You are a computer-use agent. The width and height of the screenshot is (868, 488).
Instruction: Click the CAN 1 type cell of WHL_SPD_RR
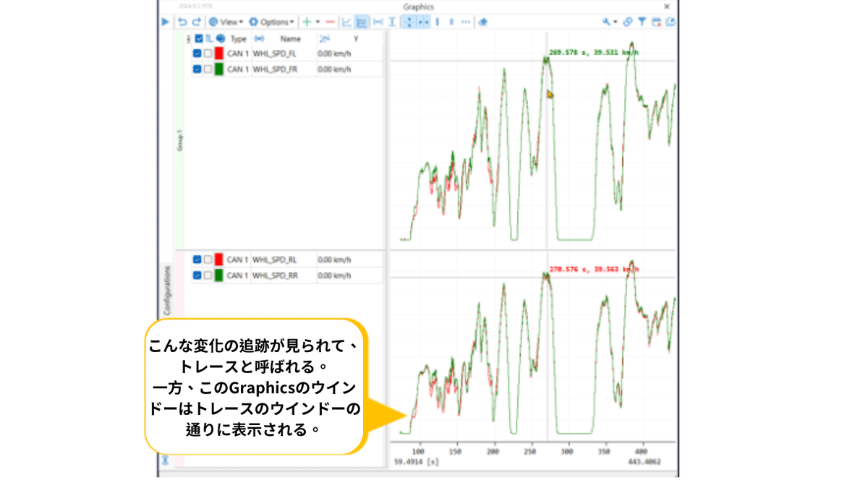(238, 275)
